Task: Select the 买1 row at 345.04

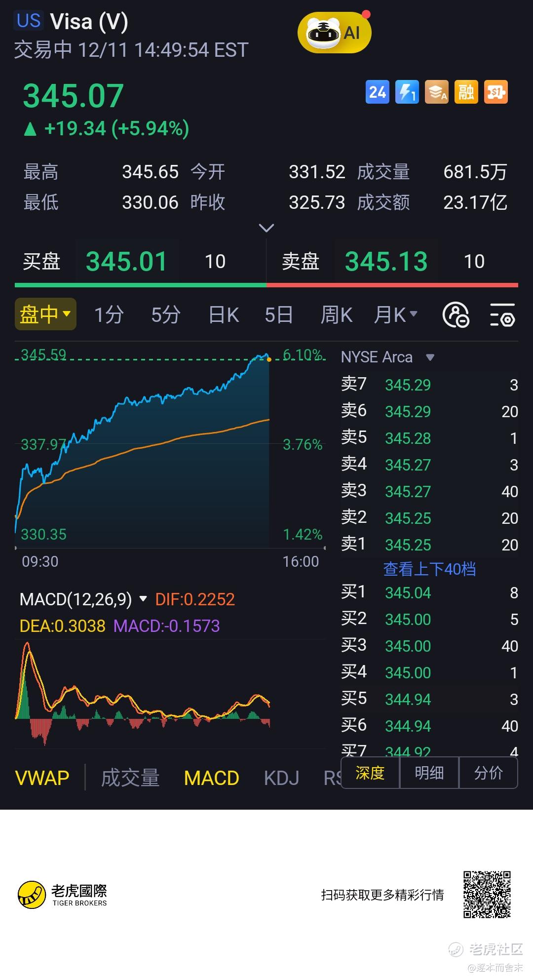Action: 429,592
